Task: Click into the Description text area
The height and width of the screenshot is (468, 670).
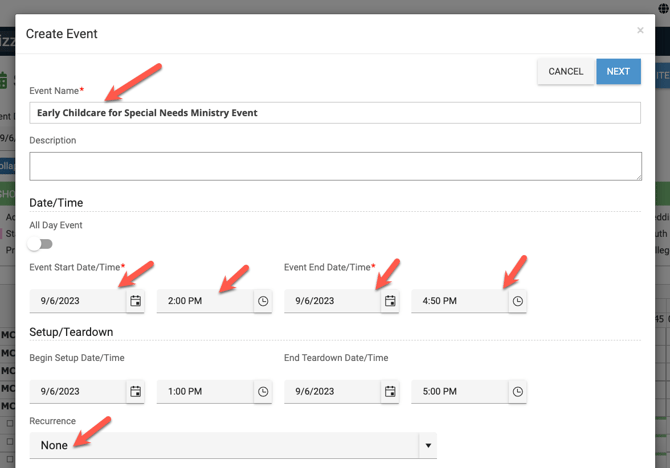Action: pyautogui.click(x=335, y=166)
